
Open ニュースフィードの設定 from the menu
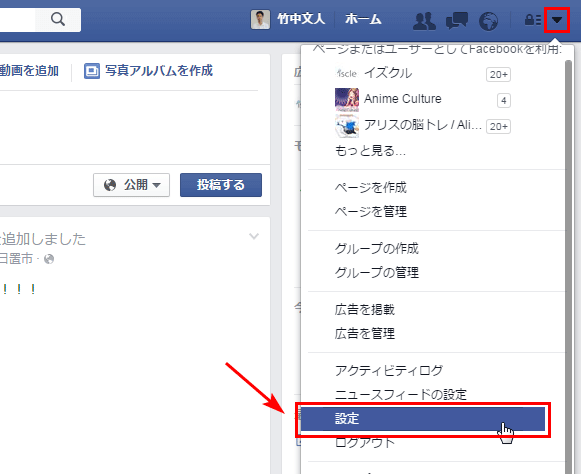(x=401, y=395)
